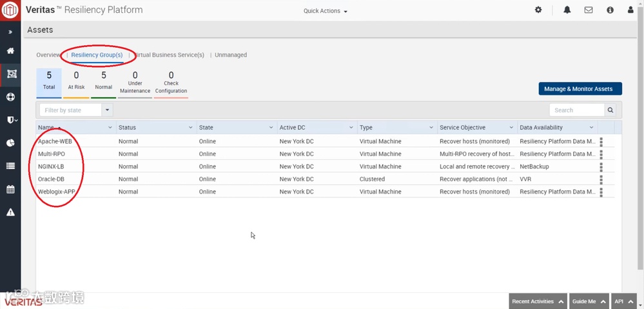Filter by Total count tile
This screenshot has width=644, height=309.
(x=49, y=83)
